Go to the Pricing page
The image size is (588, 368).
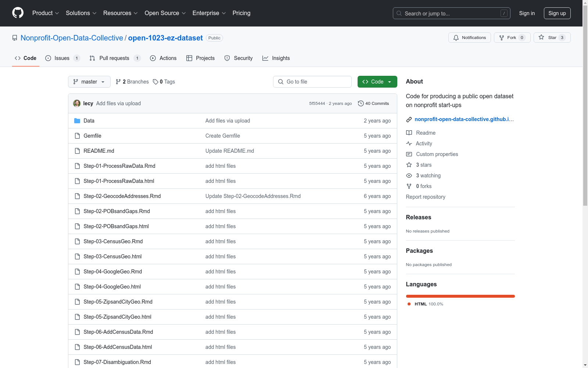[241, 13]
